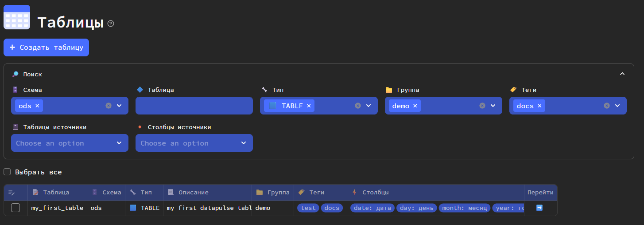The height and width of the screenshot is (225, 644).
Task: Click the Столбцы column header
Action: pyautogui.click(x=435, y=192)
